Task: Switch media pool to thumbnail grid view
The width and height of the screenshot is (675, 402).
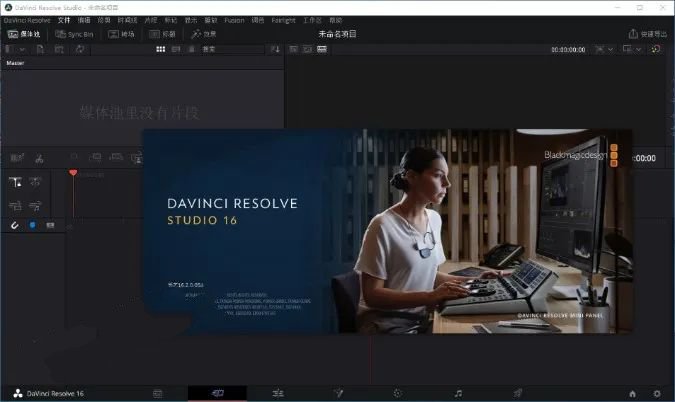Action: [x=161, y=49]
